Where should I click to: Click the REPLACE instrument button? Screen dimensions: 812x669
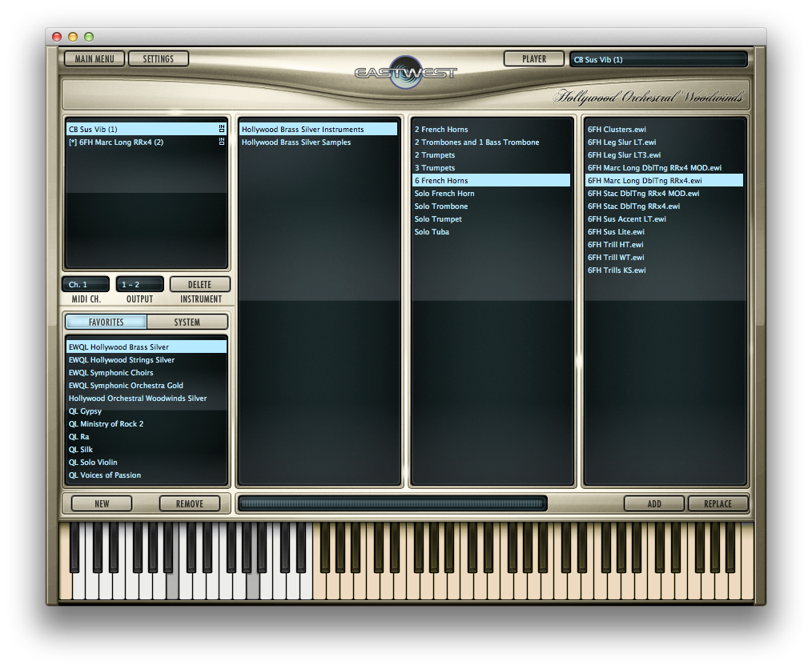coord(718,503)
